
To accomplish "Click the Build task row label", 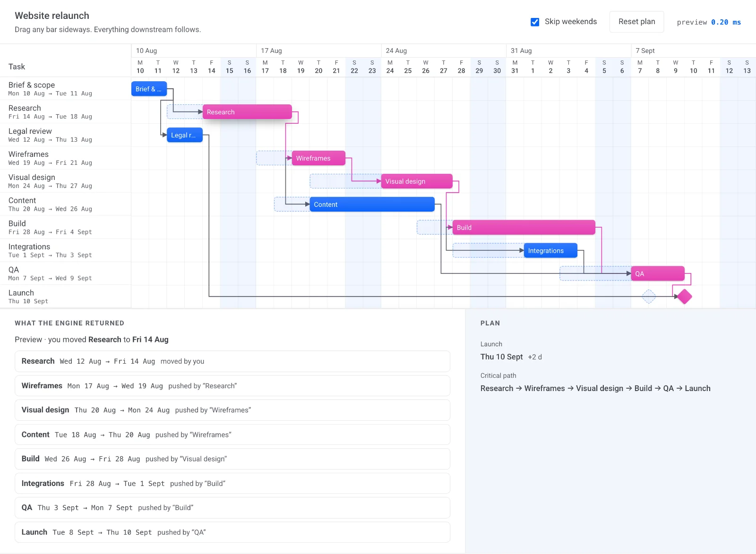I will [65, 228].
